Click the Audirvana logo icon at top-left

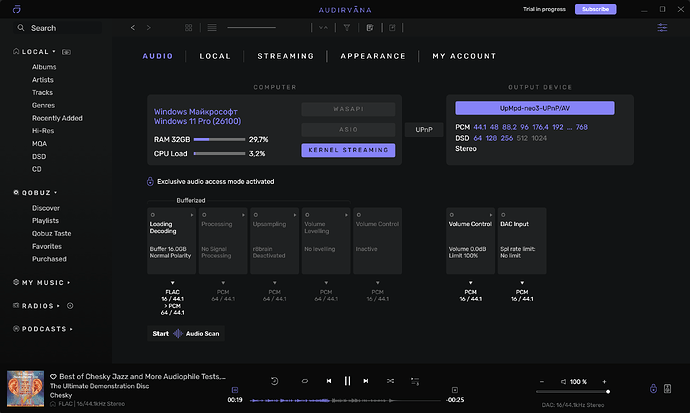[16, 9]
